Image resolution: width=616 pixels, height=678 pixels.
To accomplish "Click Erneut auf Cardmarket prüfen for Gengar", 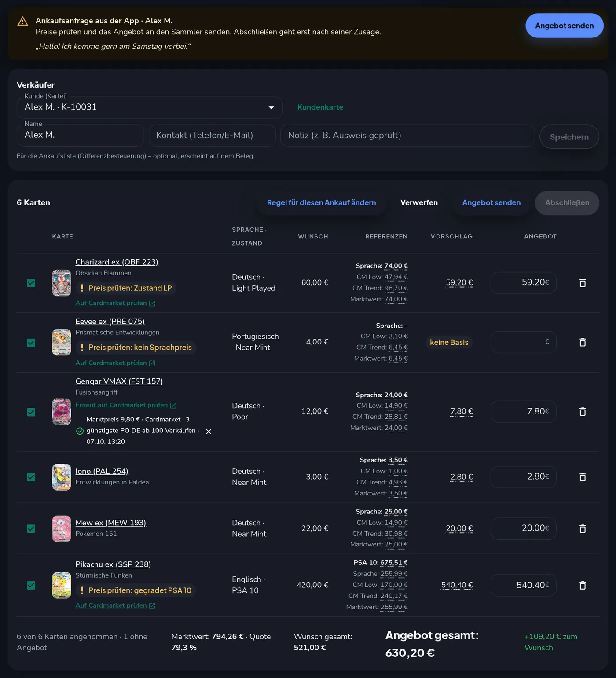I will (126, 405).
